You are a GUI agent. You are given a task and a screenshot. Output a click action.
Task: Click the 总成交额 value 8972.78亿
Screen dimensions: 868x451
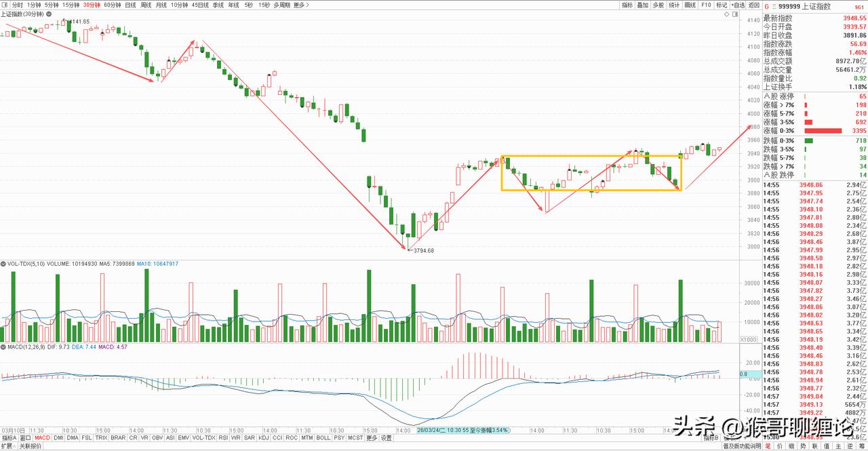point(850,61)
